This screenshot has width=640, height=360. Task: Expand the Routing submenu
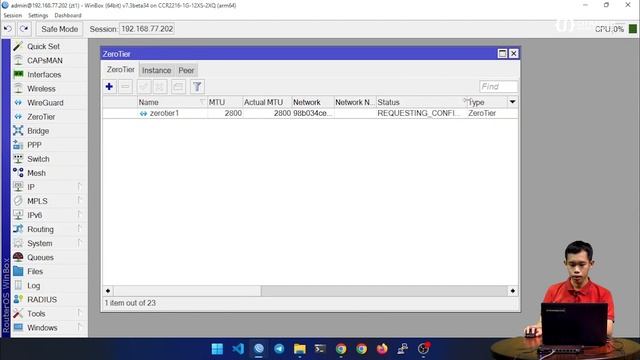pos(80,229)
